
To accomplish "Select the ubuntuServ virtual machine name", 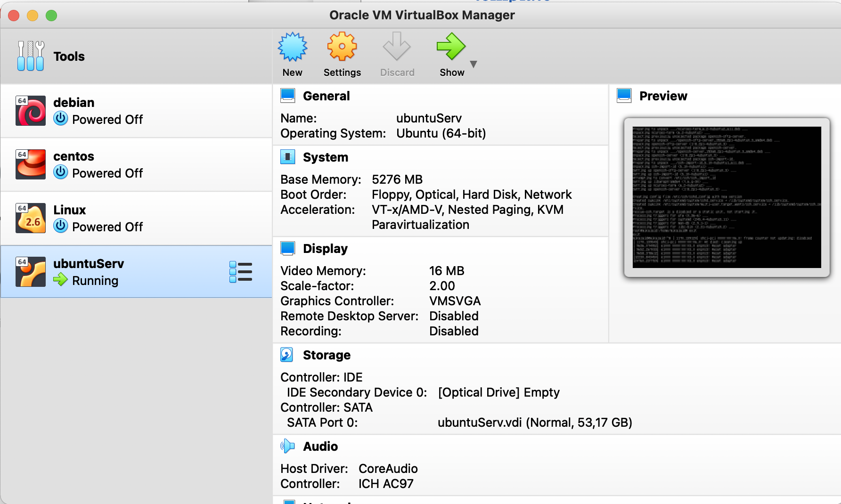I will pyautogui.click(x=89, y=264).
